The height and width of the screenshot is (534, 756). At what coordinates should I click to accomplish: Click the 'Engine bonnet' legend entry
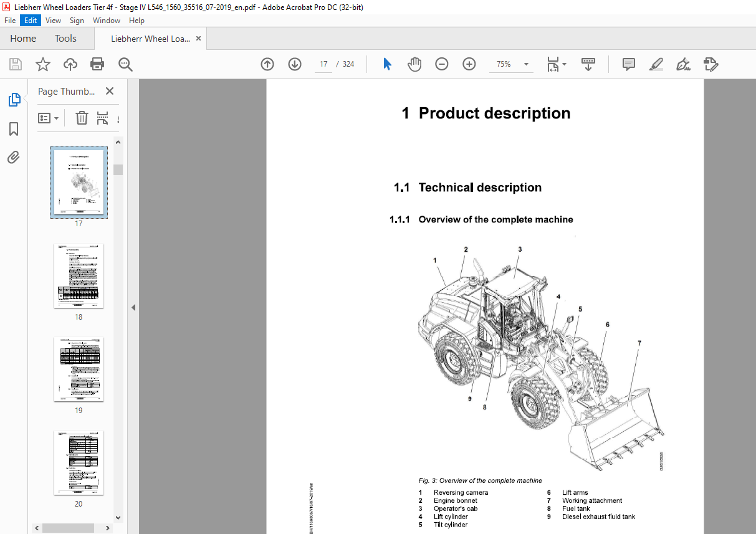[456, 500]
